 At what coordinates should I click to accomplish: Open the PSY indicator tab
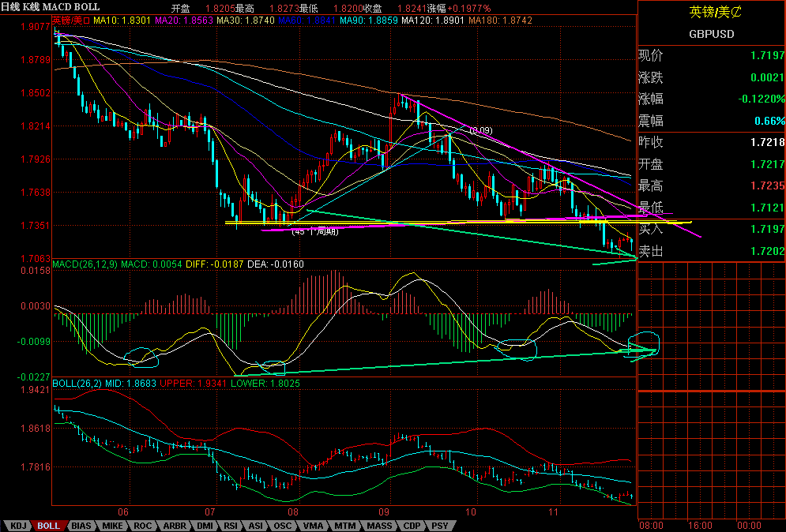point(440,526)
